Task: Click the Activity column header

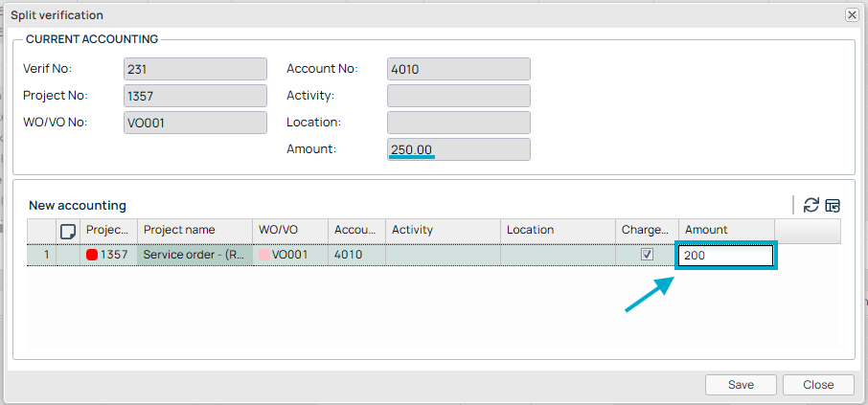Action: pyautogui.click(x=443, y=231)
